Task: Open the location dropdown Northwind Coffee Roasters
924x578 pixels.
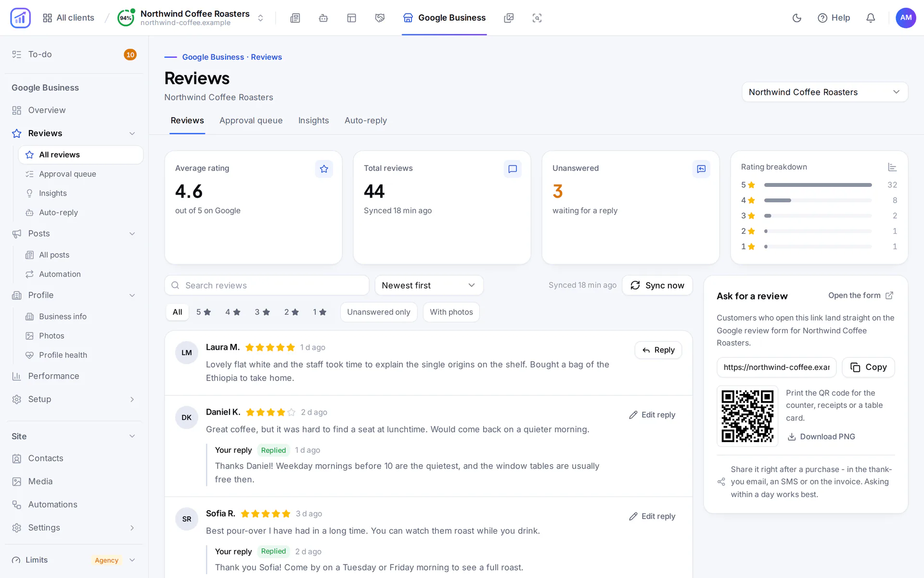Action: pos(825,92)
